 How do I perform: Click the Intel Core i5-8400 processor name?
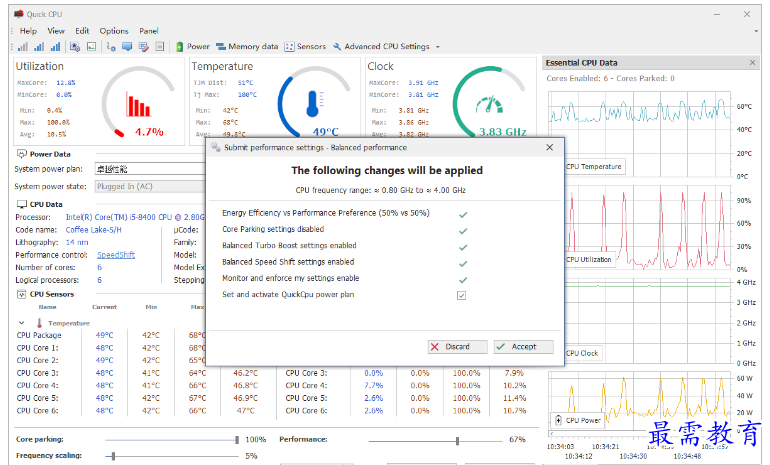pos(135,217)
